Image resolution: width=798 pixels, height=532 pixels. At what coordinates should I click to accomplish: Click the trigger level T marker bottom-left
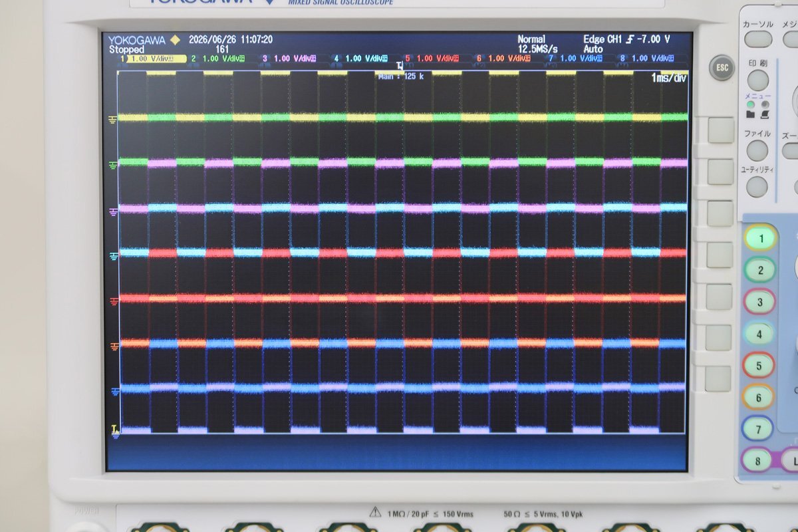coord(114,429)
